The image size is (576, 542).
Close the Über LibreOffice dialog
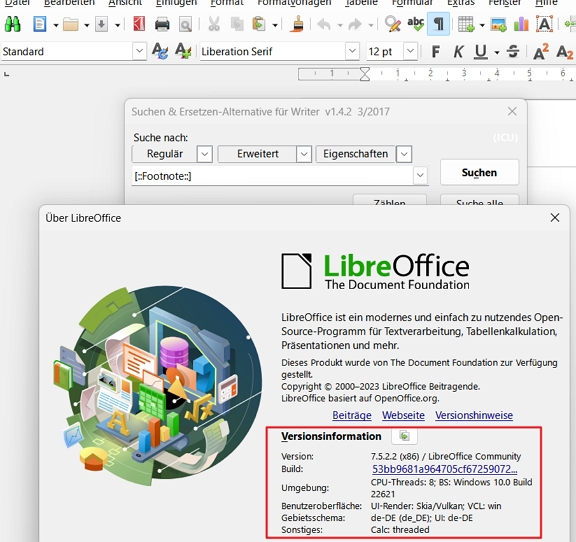[x=555, y=218]
